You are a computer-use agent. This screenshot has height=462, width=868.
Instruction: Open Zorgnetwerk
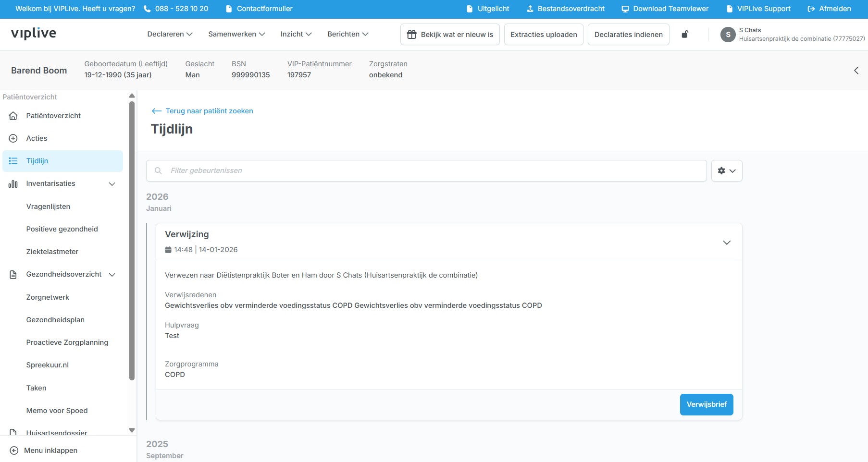point(48,297)
